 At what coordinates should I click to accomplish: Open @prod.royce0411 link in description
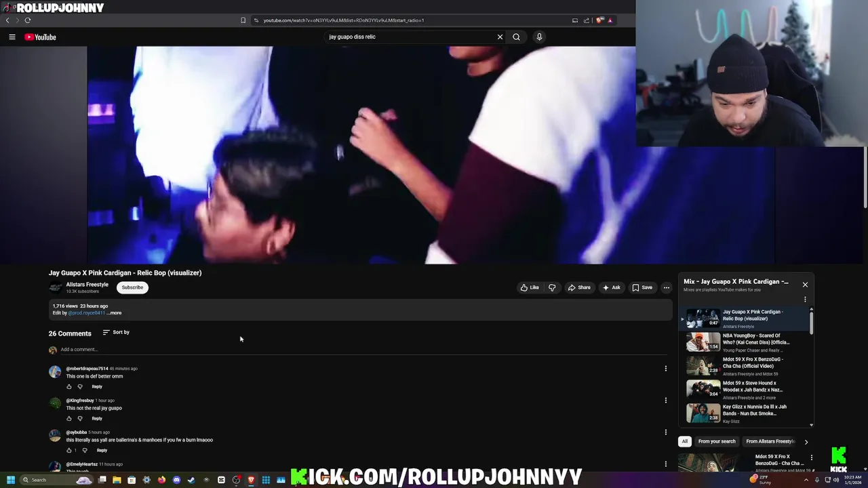coord(86,313)
